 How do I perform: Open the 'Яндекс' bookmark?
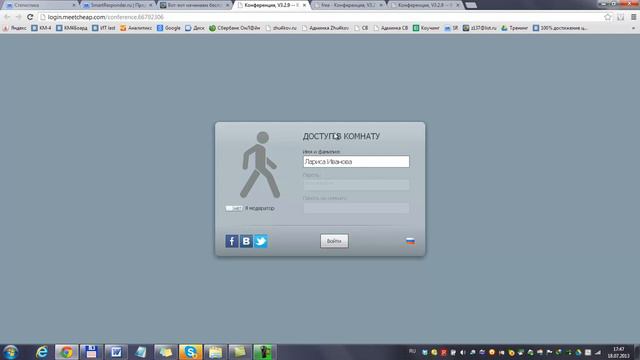(x=15, y=28)
